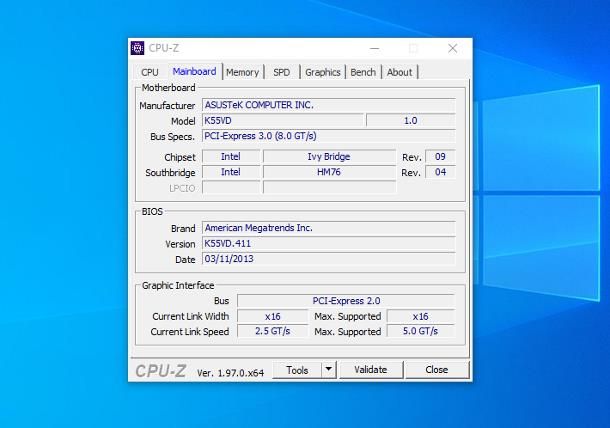This screenshot has height=428, width=610.
Task: Click the version text Ver. 1.97.0.x64
Action: pyautogui.click(x=230, y=373)
